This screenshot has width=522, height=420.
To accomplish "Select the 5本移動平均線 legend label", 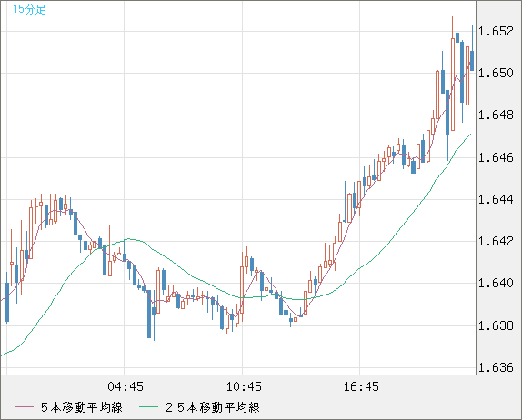I will coord(82,407).
